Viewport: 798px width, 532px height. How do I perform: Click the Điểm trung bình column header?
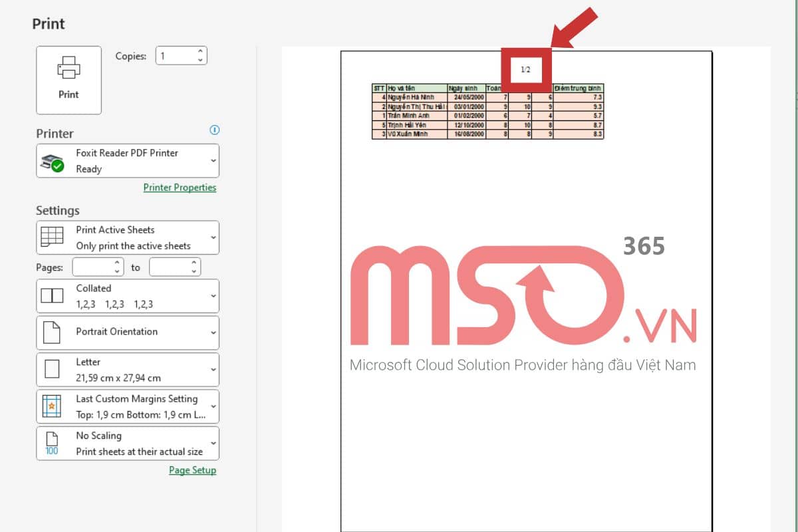click(578, 88)
